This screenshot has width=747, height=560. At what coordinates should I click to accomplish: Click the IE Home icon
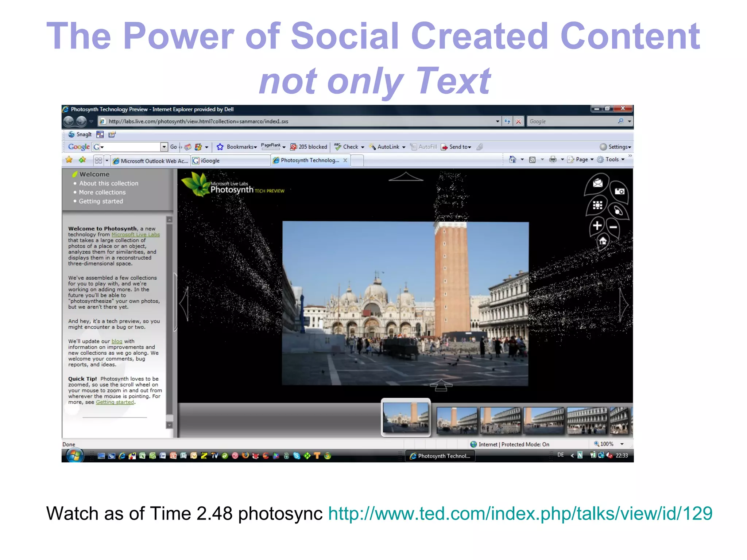[512, 159]
